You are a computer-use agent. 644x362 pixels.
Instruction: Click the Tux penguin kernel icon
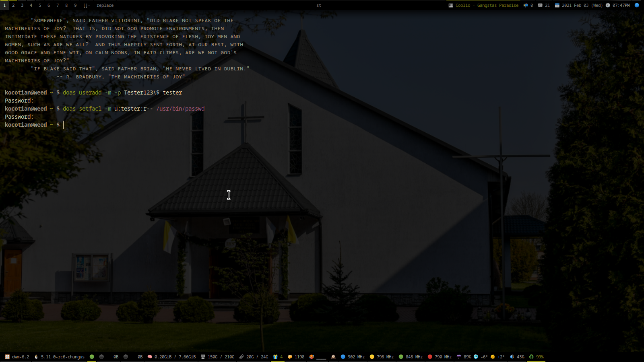pos(36,357)
